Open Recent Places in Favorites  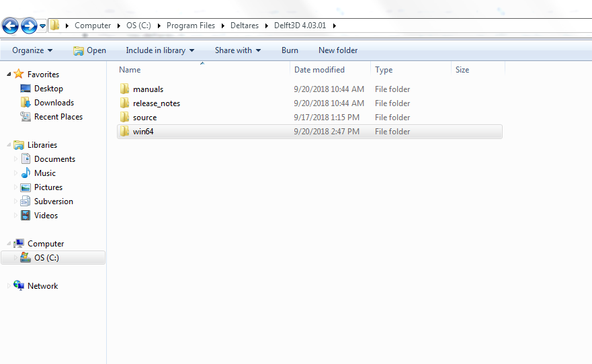58,117
